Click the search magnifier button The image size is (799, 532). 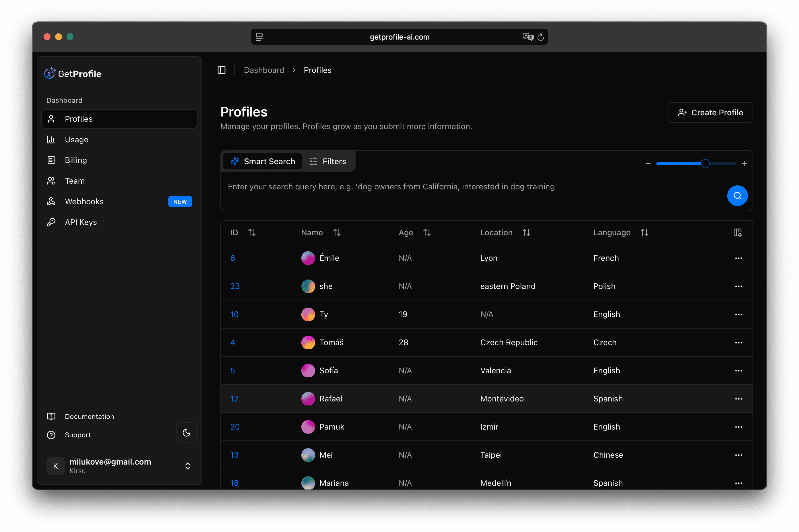737,195
